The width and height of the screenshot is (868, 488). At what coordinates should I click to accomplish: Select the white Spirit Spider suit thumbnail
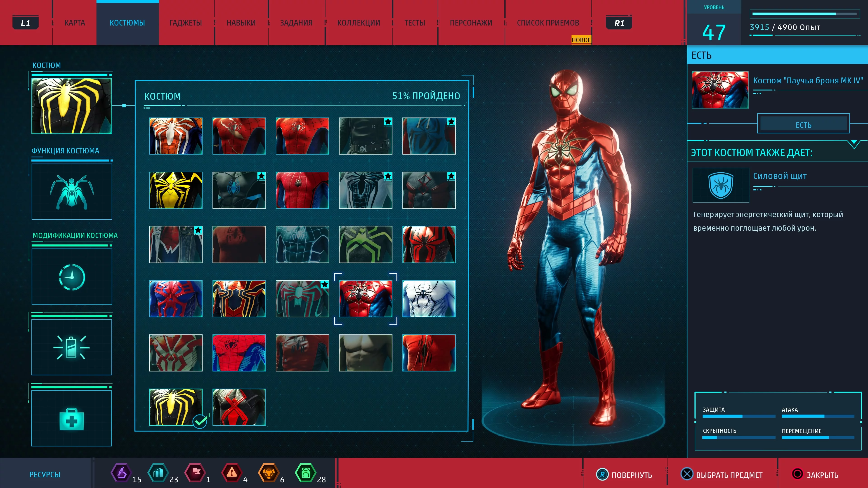429,299
